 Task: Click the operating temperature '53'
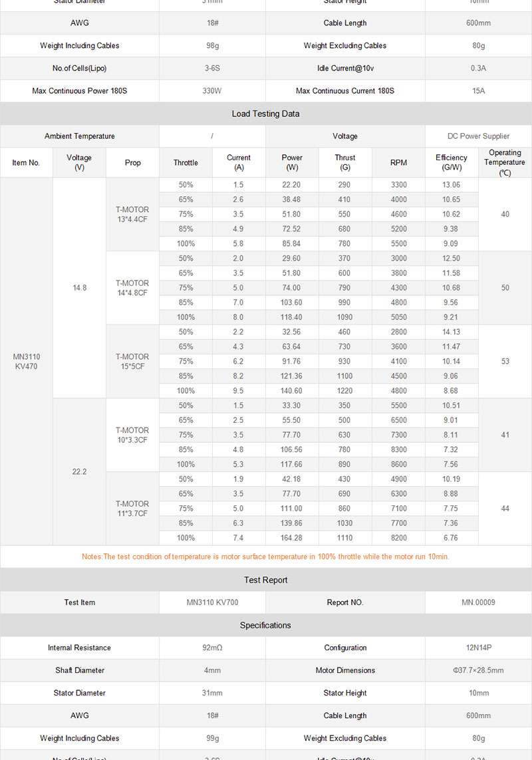[505, 362]
